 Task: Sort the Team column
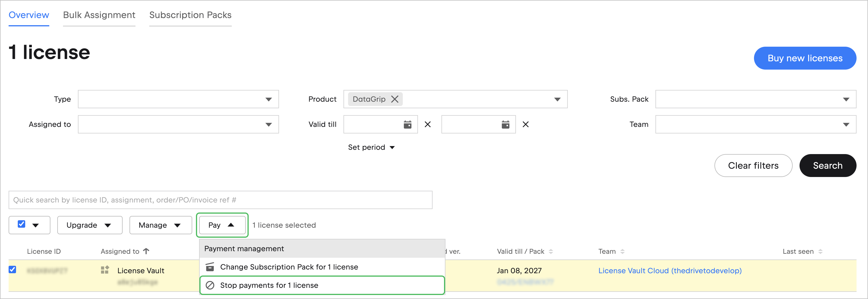(622, 251)
